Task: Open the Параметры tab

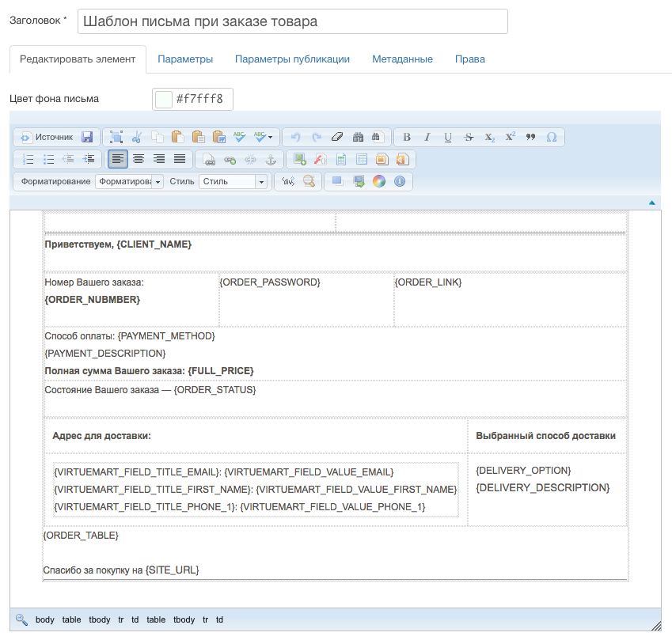Action: pyautogui.click(x=185, y=59)
